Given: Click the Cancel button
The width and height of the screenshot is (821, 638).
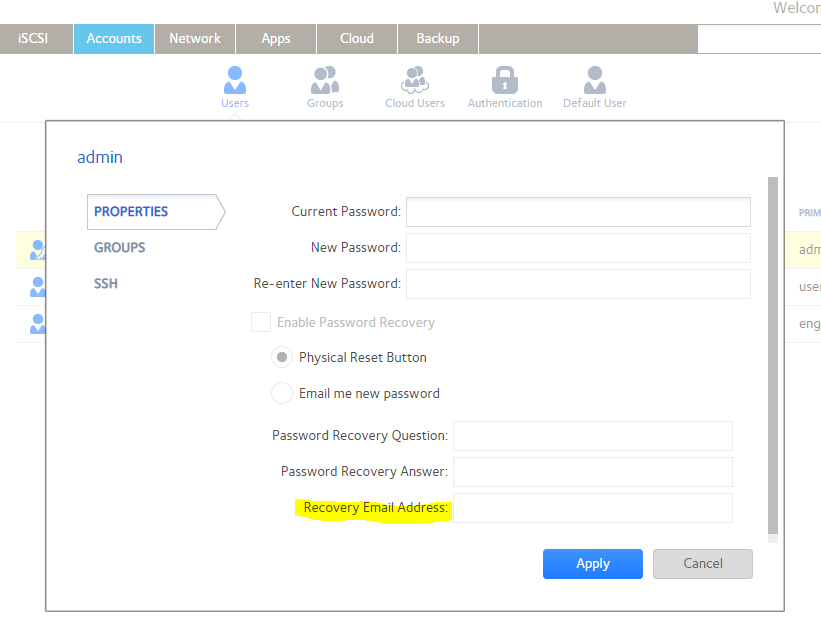Looking at the screenshot, I should (x=703, y=564).
